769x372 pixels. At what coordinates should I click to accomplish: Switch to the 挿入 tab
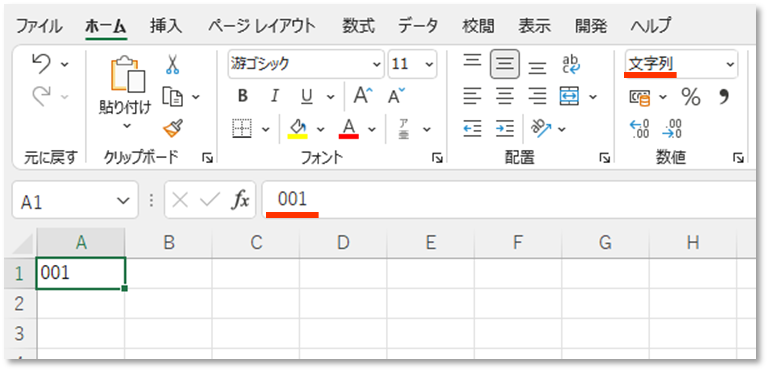(x=166, y=25)
